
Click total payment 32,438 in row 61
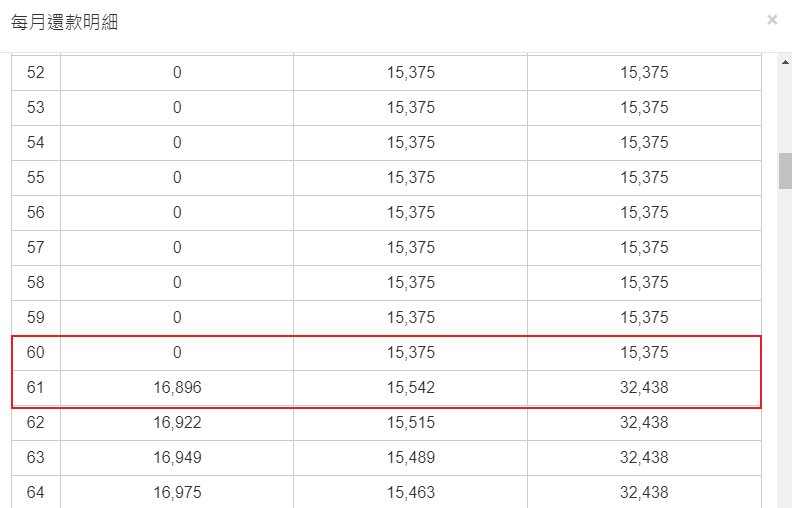click(x=644, y=388)
